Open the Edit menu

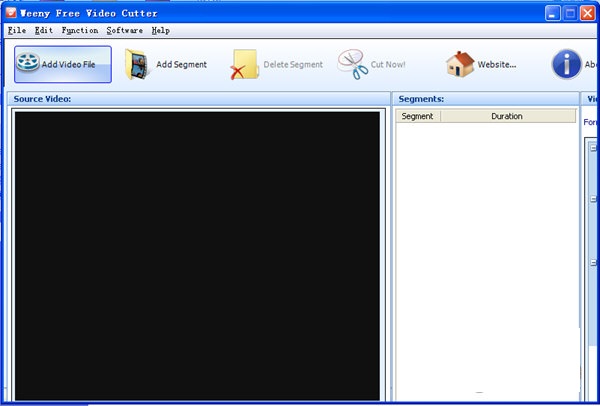pyautogui.click(x=44, y=31)
